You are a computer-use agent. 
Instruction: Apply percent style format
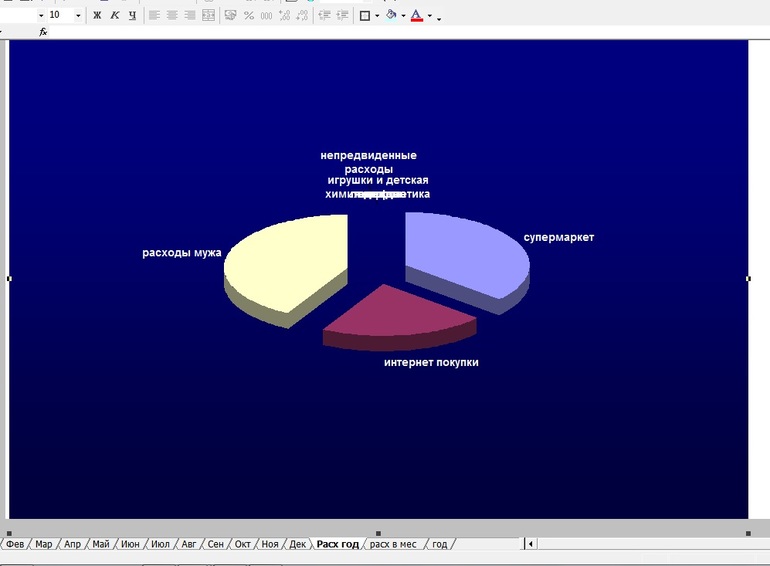tap(249, 15)
